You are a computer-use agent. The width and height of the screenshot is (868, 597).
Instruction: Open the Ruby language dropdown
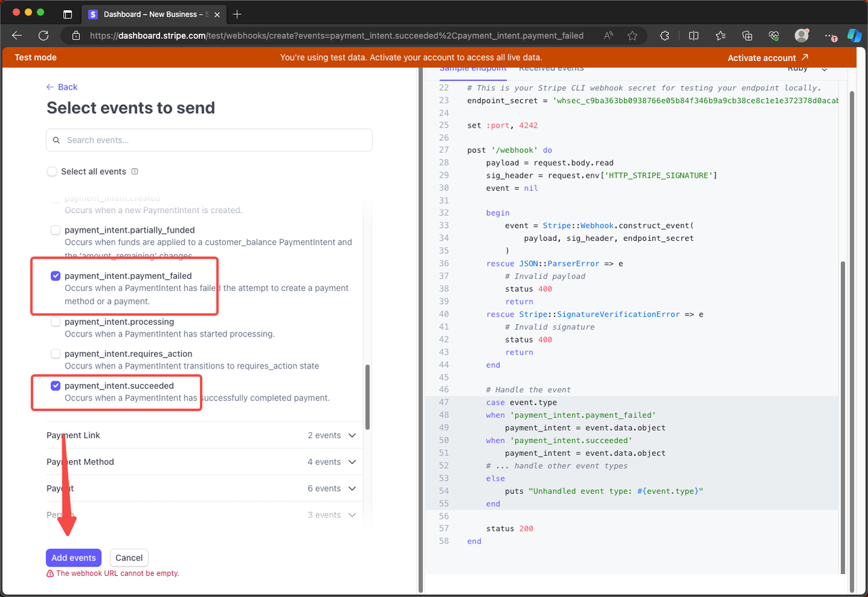point(807,69)
